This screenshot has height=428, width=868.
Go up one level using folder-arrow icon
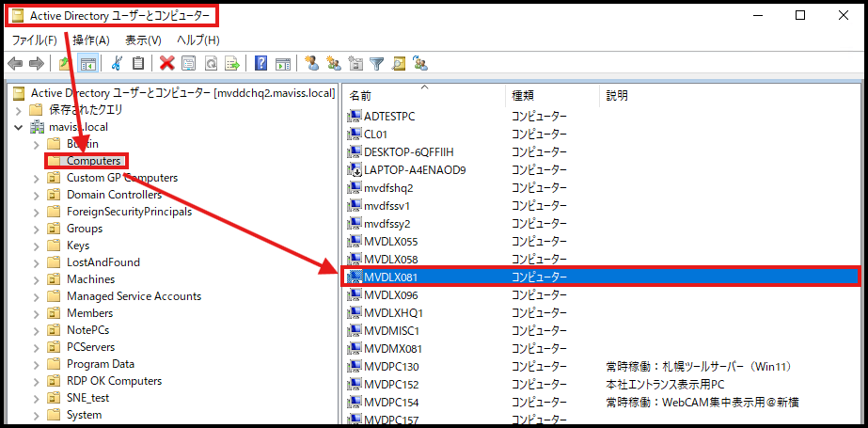(x=66, y=64)
